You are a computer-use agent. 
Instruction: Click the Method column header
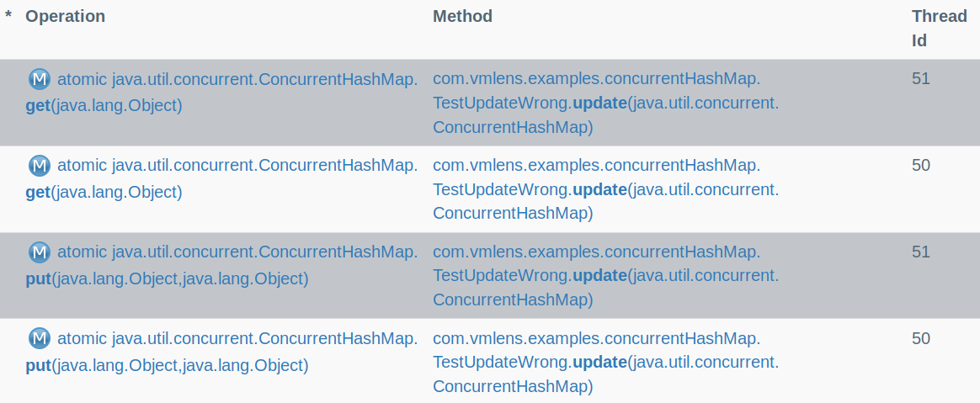coord(462,16)
